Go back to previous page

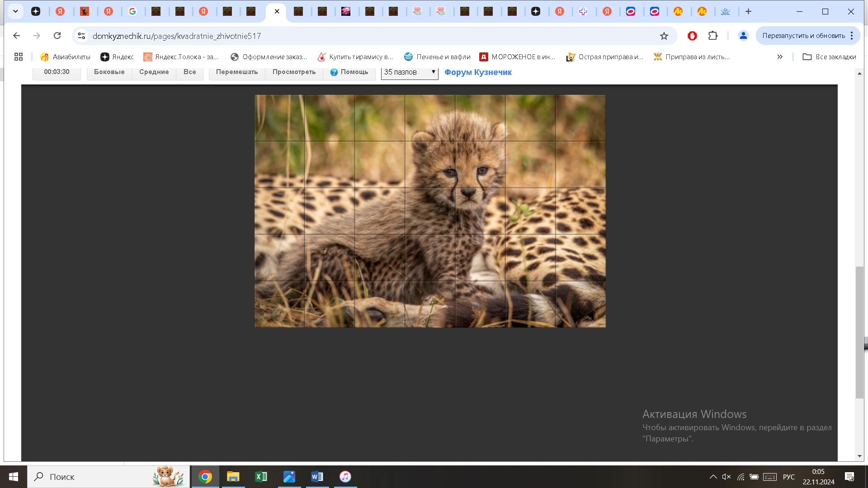click(17, 36)
